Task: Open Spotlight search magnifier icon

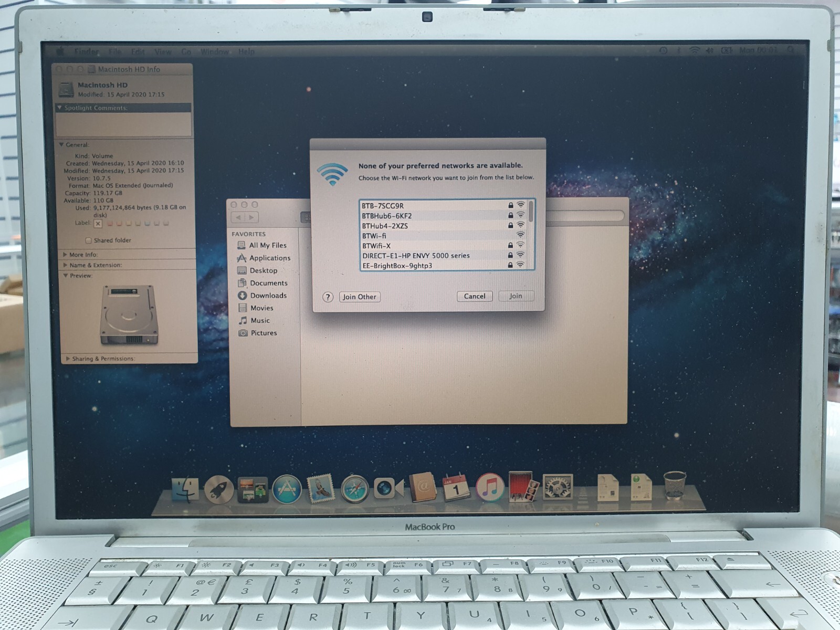Action: pos(790,50)
